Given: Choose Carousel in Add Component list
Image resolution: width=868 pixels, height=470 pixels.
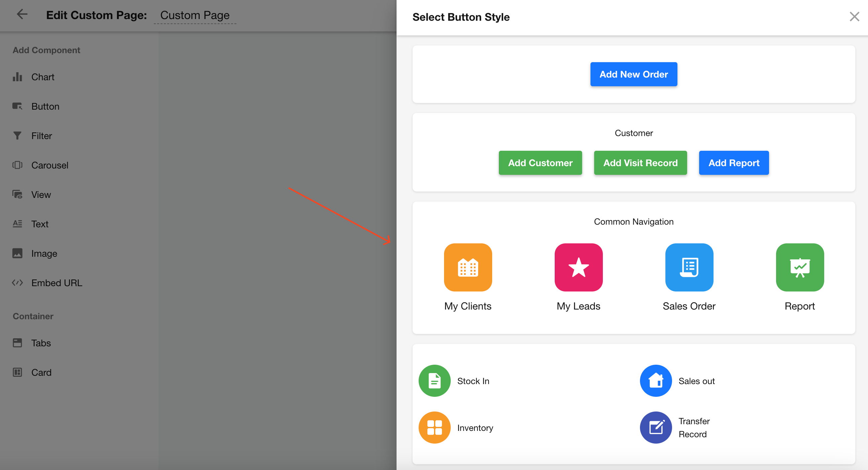Looking at the screenshot, I should click(x=49, y=165).
